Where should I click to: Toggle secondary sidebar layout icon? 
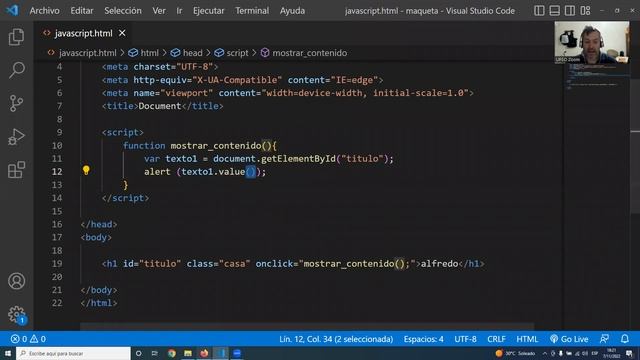click(570, 11)
